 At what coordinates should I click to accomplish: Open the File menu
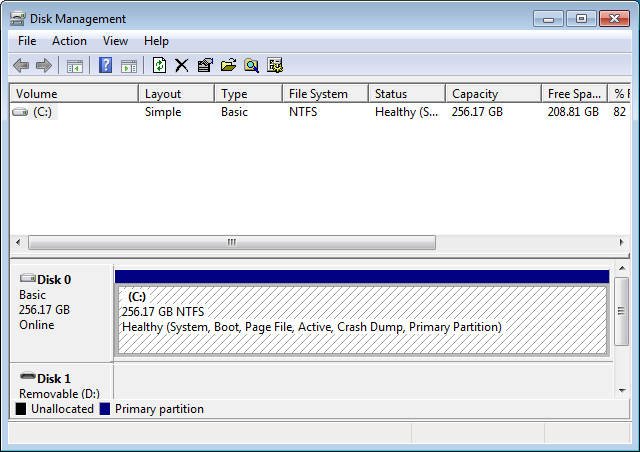click(x=27, y=41)
